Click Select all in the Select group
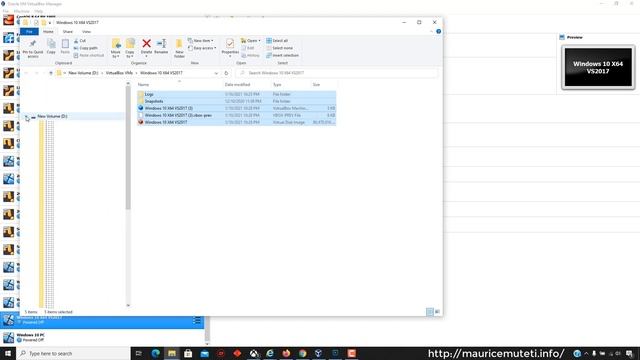The image size is (640, 360). pyautogui.click(x=277, y=40)
